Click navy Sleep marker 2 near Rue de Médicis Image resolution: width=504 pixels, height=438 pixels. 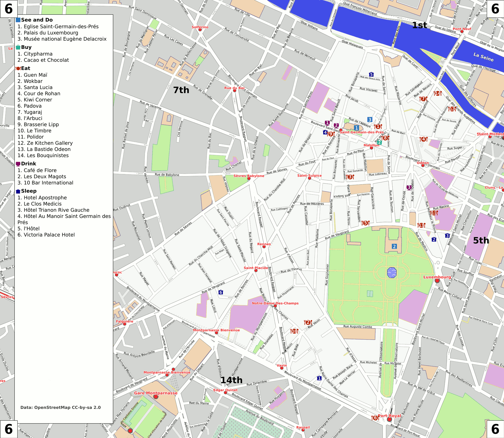(434, 239)
